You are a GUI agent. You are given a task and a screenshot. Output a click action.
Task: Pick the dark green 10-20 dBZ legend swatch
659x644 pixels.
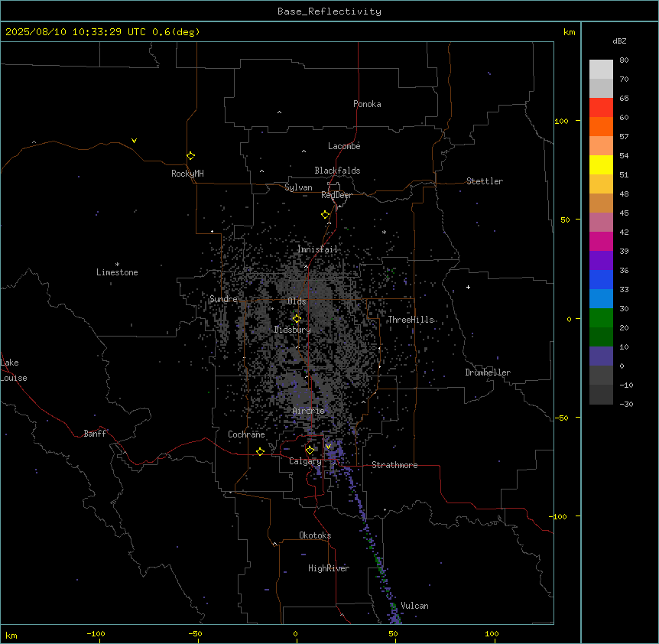[601, 337]
